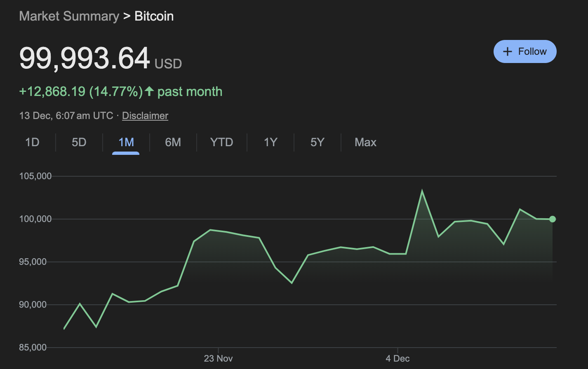Click the Bitcoin breadcrumb title

point(154,16)
